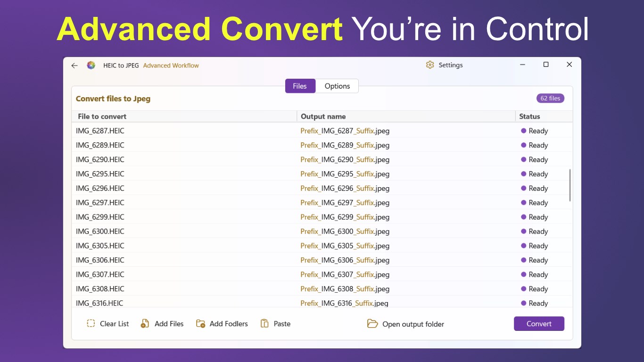Switch to the Options tab
The height and width of the screenshot is (362, 644).
(337, 86)
